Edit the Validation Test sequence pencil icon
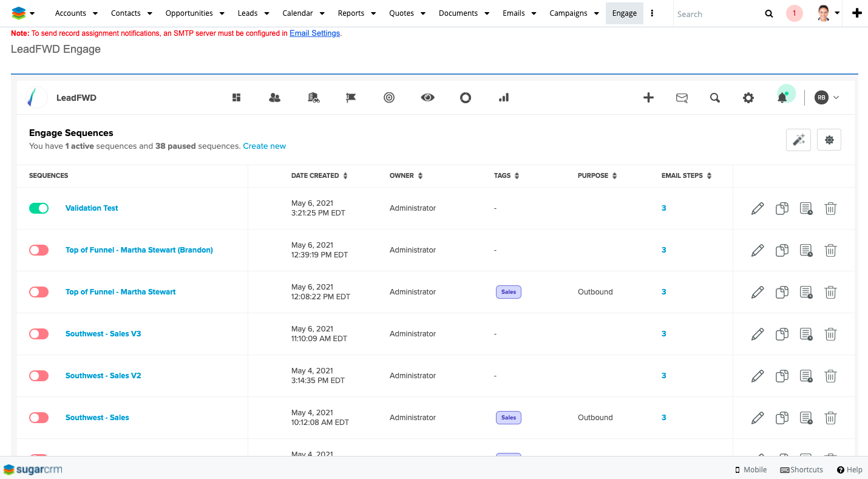868x479 pixels. (x=758, y=208)
